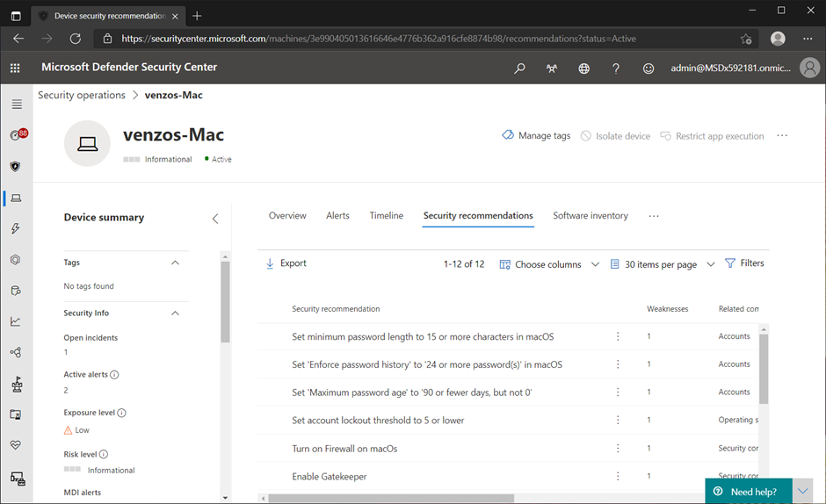Open the lightning bolt automated investigations icon

[x=15, y=228]
